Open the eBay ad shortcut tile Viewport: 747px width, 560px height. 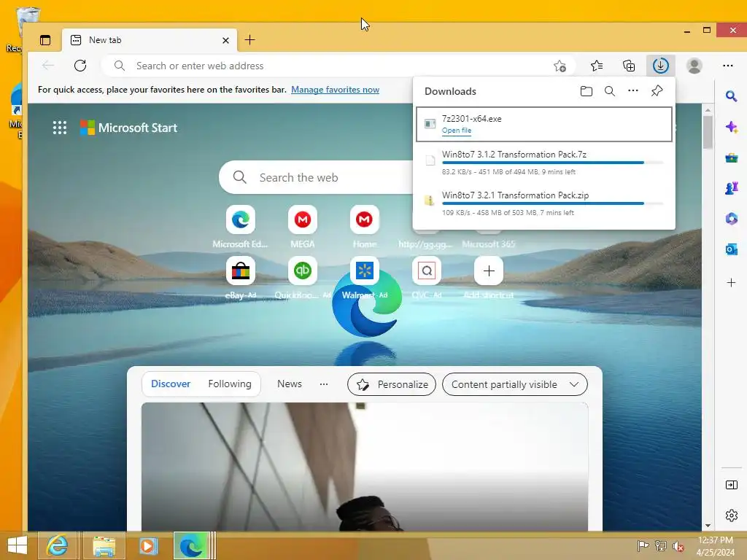point(241,271)
